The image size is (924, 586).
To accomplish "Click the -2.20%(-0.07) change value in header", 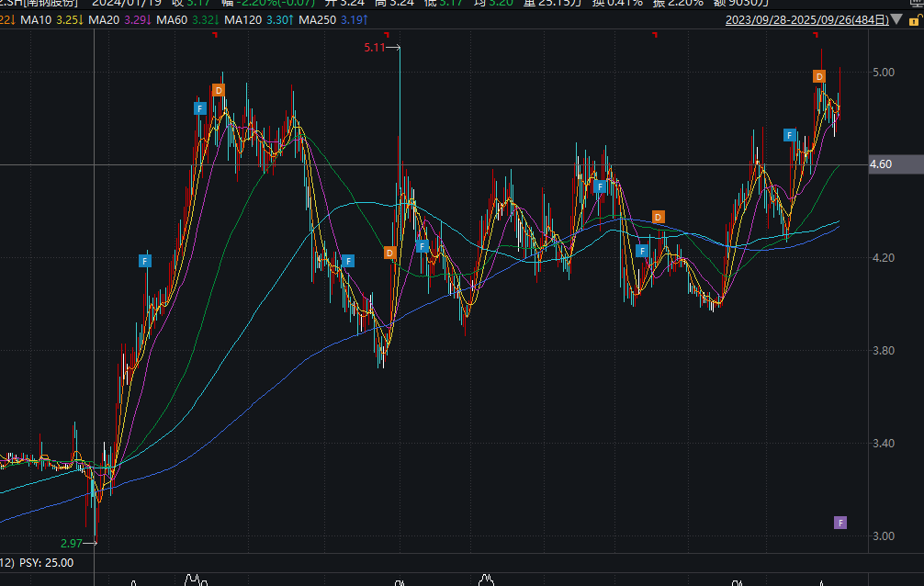I will [x=276, y=3].
